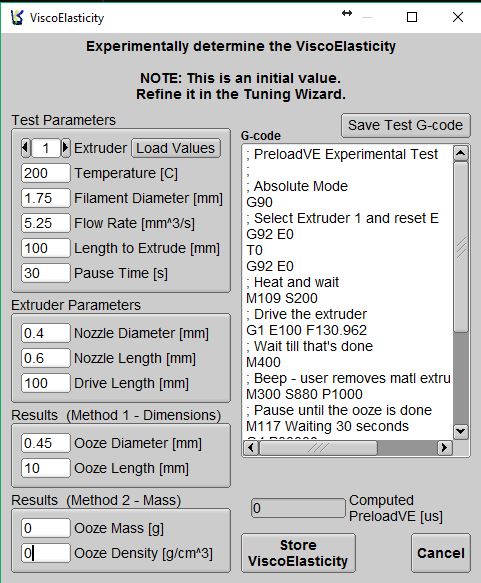Click the G-code scroll down arrow
481x583 pixels.
[x=461, y=431]
